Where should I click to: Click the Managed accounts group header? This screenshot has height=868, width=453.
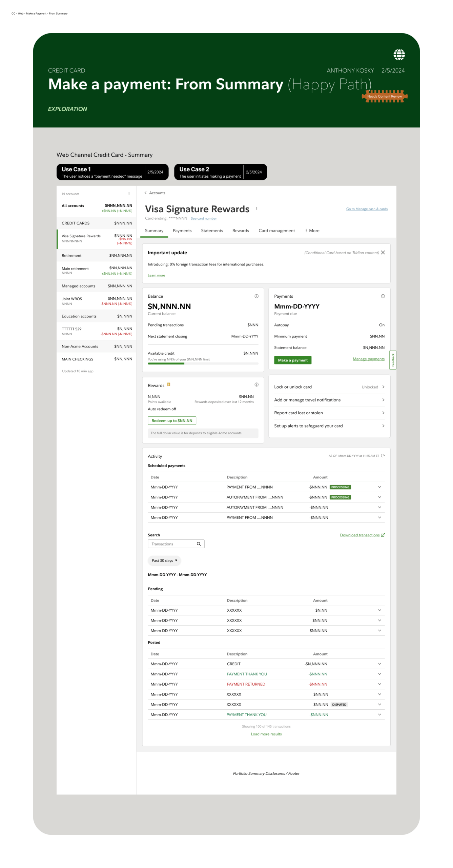[97, 286]
